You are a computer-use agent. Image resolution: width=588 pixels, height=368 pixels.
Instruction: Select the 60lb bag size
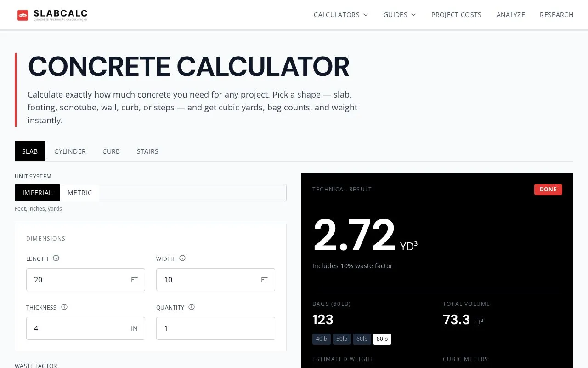(x=362, y=339)
